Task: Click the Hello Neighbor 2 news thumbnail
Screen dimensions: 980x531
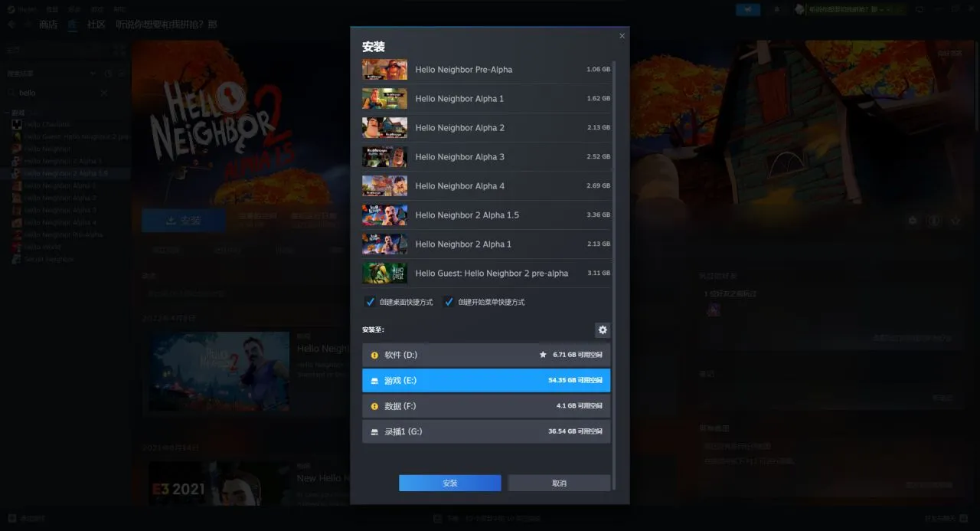Action: pos(219,371)
